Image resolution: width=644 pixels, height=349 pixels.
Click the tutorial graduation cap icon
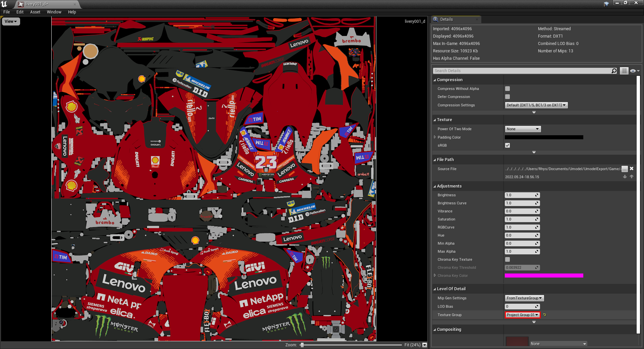pyautogui.click(x=606, y=4)
